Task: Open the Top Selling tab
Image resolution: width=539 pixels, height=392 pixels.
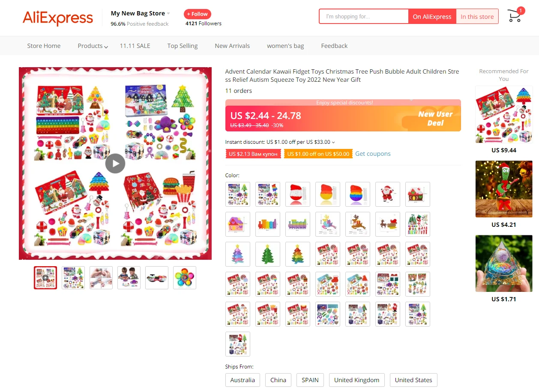Action: pyautogui.click(x=183, y=46)
